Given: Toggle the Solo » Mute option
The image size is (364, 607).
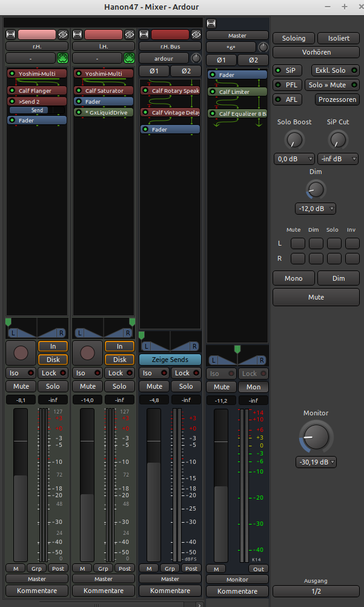Looking at the screenshot, I should coord(331,85).
